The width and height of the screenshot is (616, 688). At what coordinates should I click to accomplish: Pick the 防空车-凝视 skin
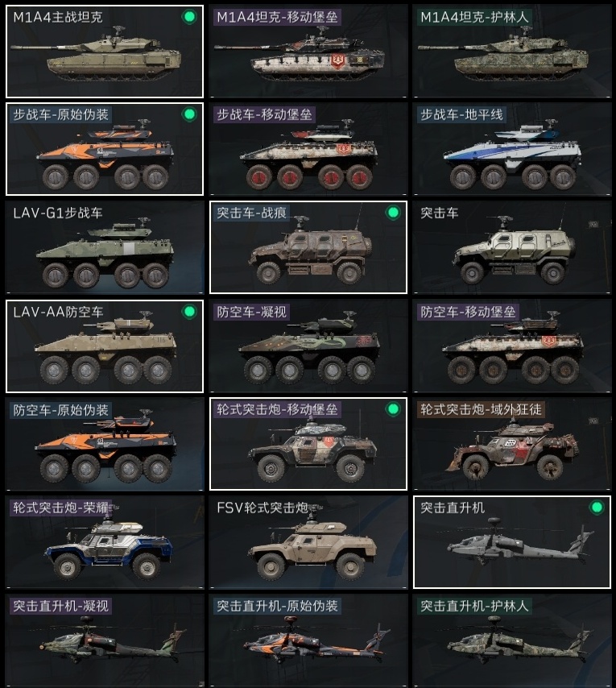[x=308, y=346]
